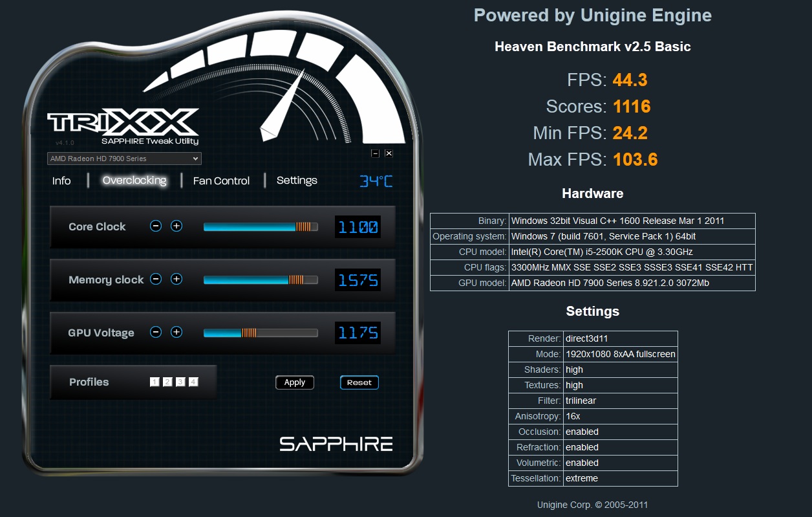Select profile slot 4
Image resolution: width=812 pixels, height=517 pixels.
tap(193, 382)
